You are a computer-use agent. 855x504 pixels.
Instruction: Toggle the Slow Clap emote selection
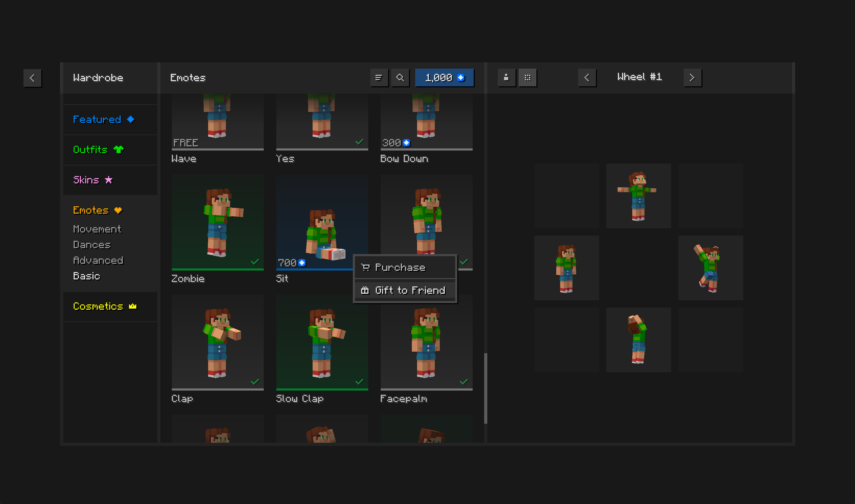[322, 342]
